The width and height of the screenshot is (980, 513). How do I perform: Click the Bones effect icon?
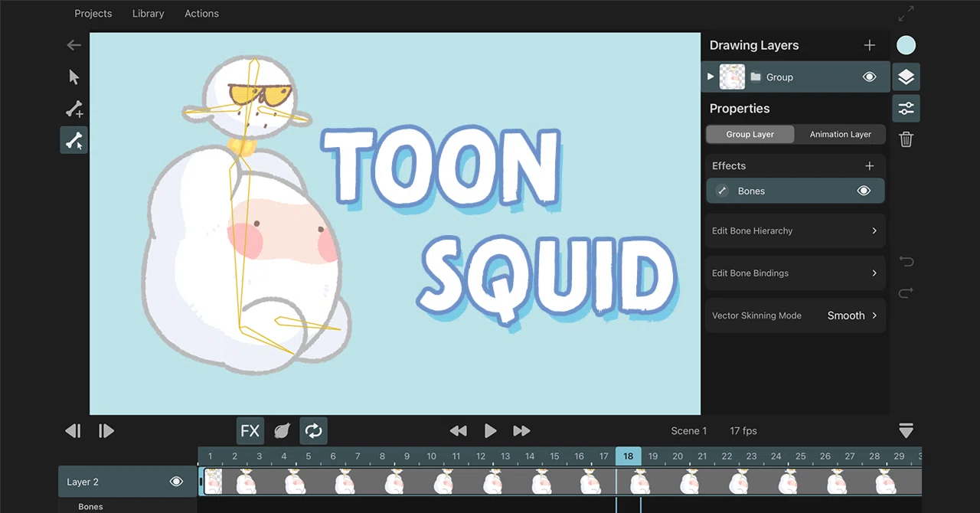pos(722,191)
